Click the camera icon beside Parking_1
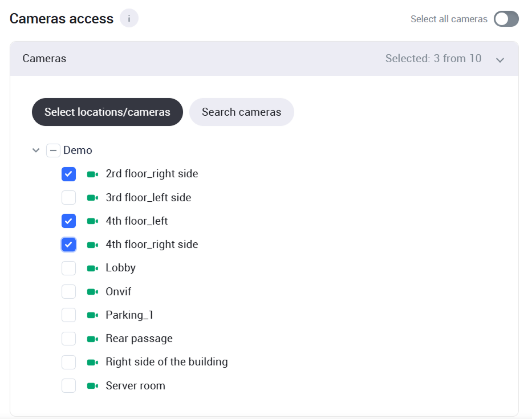This screenshot has width=532, height=419. [x=92, y=315]
